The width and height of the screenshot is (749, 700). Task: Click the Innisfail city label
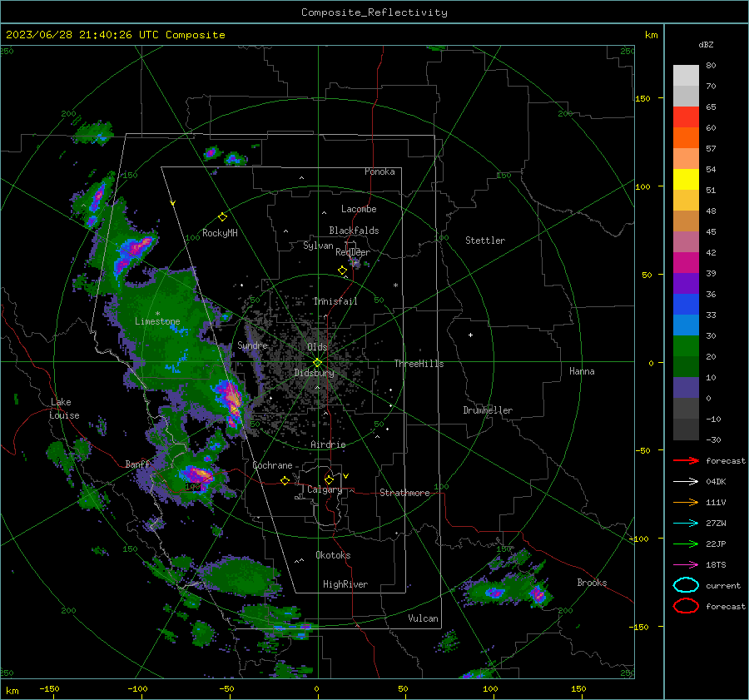(x=335, y=301)
